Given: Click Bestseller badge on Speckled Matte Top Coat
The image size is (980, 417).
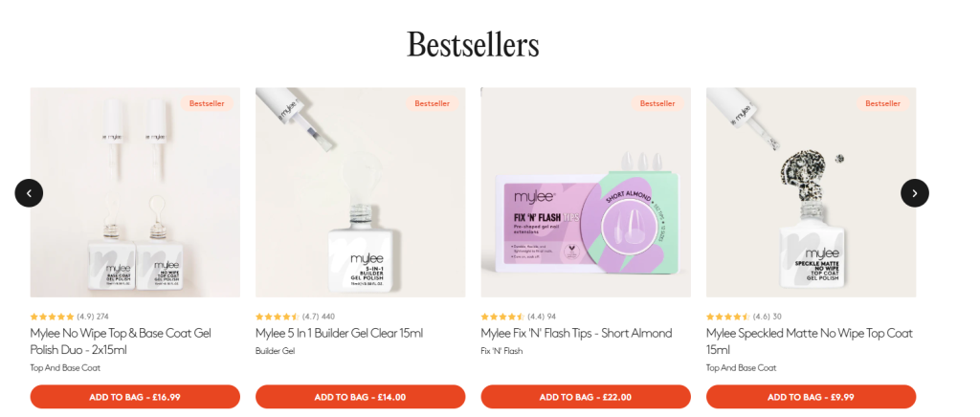Looking at the screenshot, I should [x=882, y=103].
